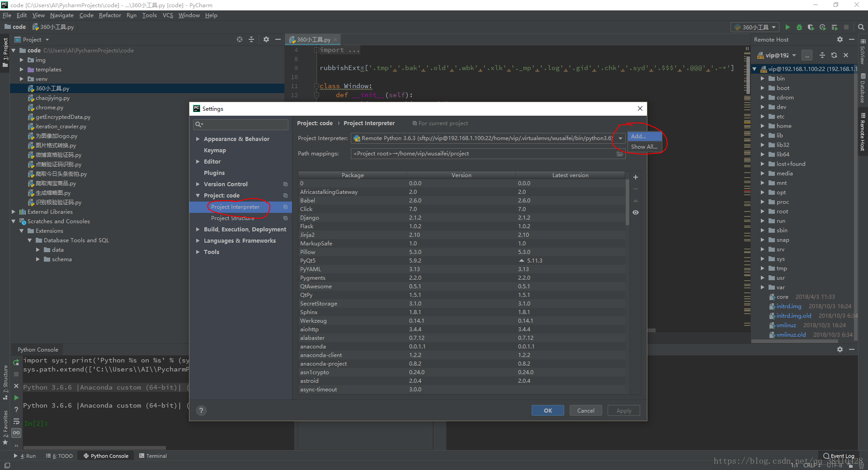Image resolution: width=868 pixels, height=470 pixels.
Task: Click the Settings search field
Action: [241, 124]
